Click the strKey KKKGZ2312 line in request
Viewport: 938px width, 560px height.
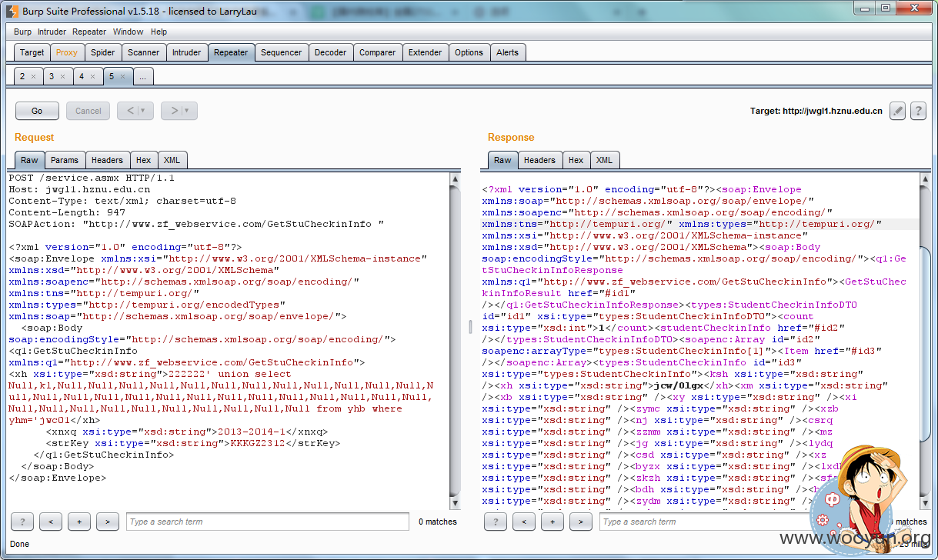[193, 443]
